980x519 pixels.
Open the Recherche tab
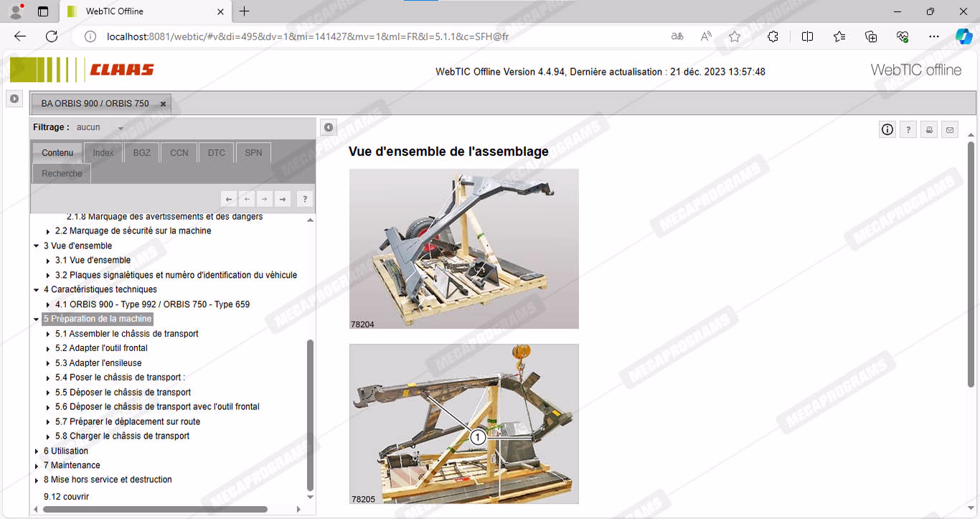tap(62, 174)
